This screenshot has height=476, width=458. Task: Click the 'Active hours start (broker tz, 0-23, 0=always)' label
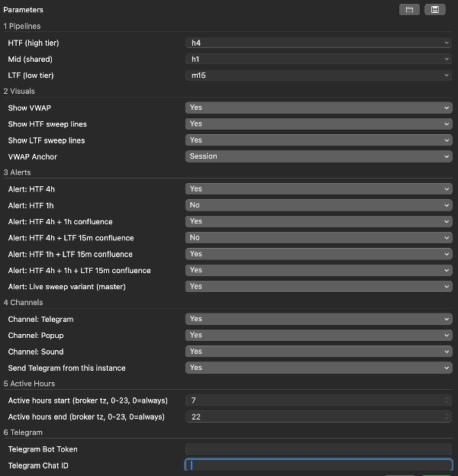pyautogui.click(x=88, y=400)
